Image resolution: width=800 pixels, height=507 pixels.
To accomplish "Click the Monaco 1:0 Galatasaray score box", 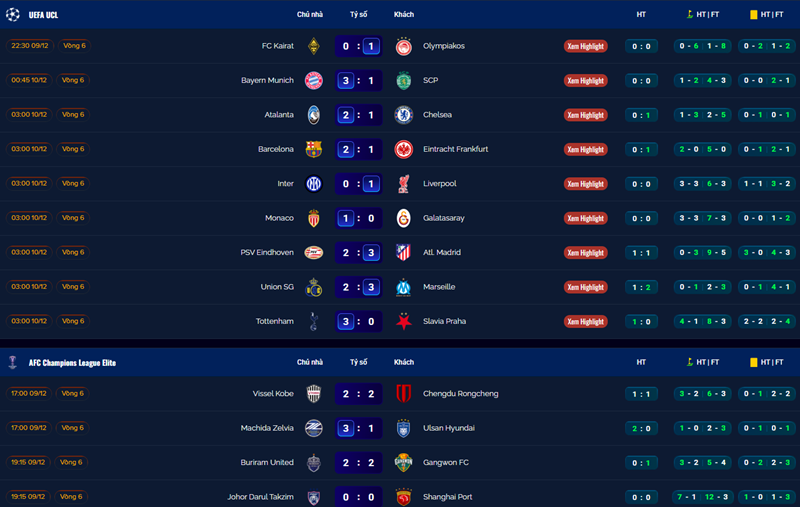I will [358, 218].
